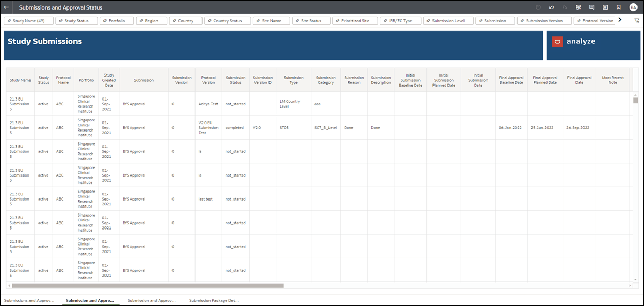Open the Submission filter chip
The height and width of the screenshot is (306, 644).
pos(496,20)
